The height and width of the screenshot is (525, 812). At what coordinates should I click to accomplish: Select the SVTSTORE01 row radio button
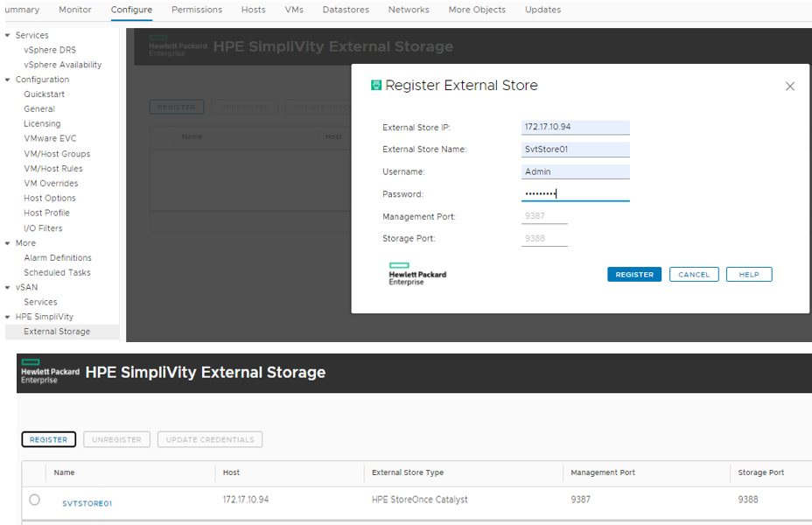[35, 500]
